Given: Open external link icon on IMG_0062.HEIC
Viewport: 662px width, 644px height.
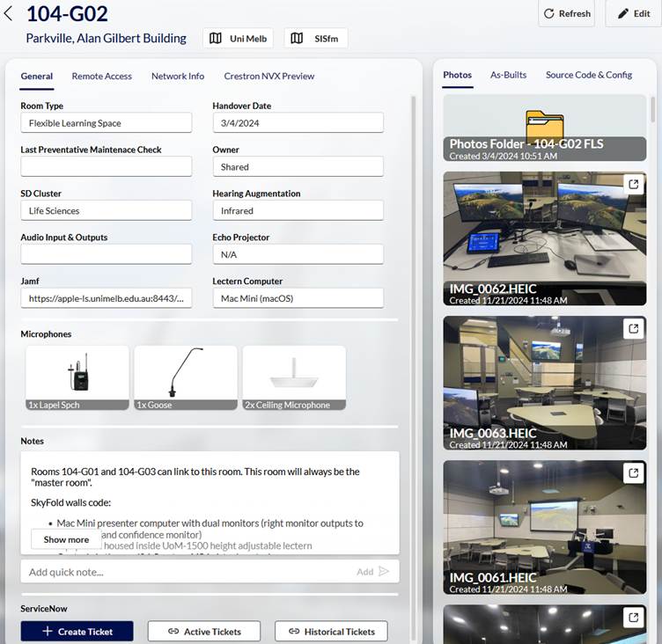Looking at the screenshot, I should (632, 184).
